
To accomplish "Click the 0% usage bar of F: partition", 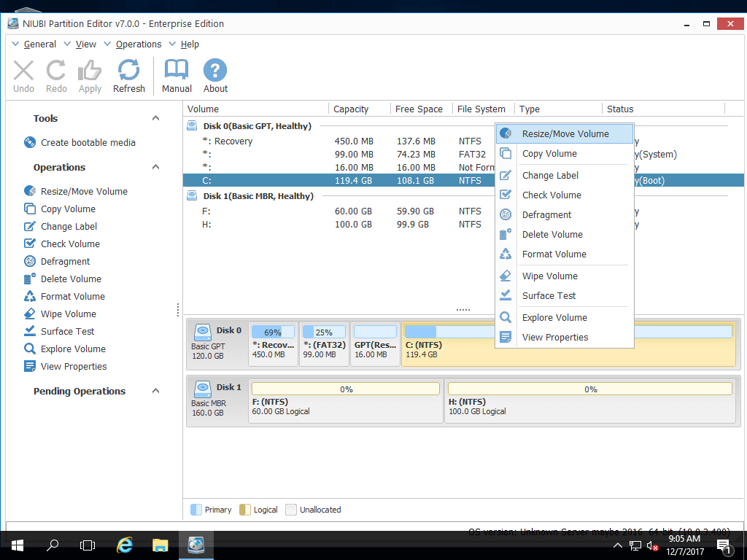I will 346,389.
